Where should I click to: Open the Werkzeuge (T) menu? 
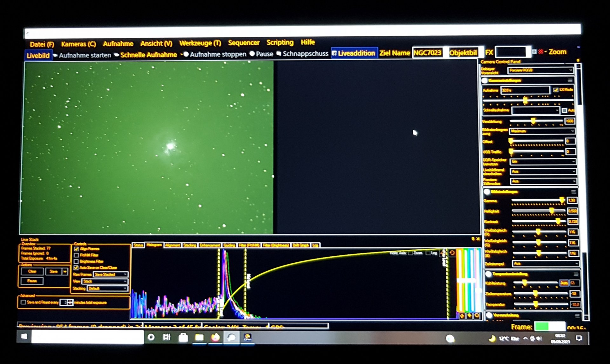pyautogui.click(x=200, y=43)
